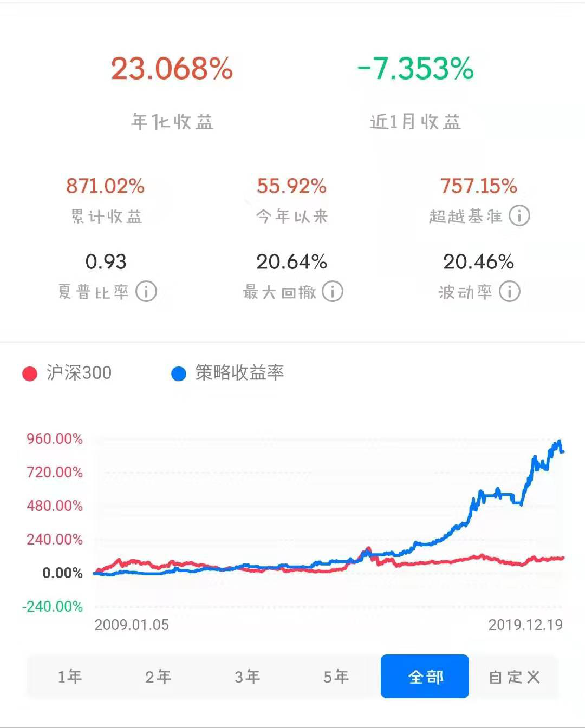Tap the 871.02% cumulative return figure
Screen dimensions: 585x728
(x=106, y=186)
